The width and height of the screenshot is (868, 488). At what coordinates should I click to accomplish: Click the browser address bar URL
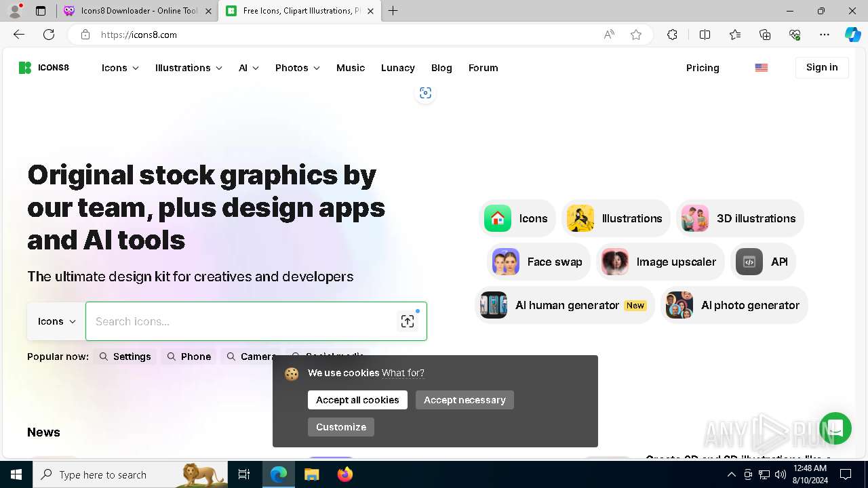(139, 35)
